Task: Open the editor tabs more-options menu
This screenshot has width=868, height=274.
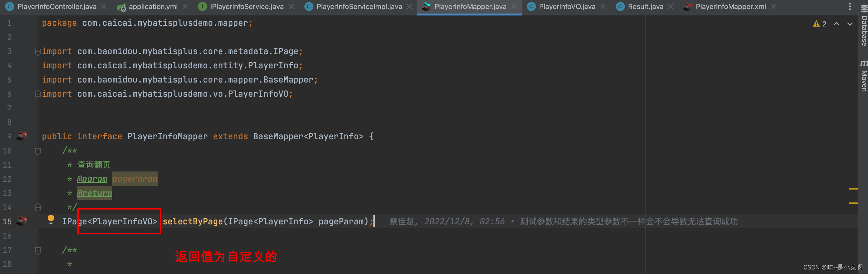Action: click(x=850, y=6)
